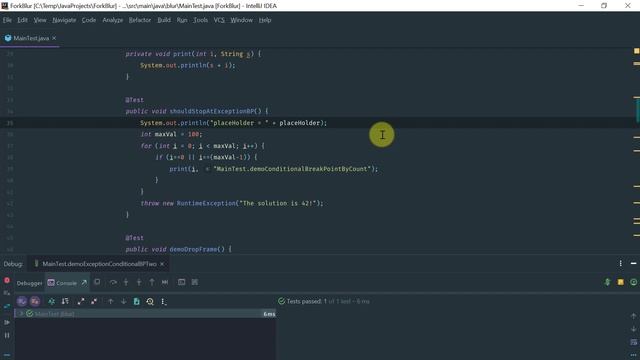Click the Export Test Results icon

coord(137,301)
